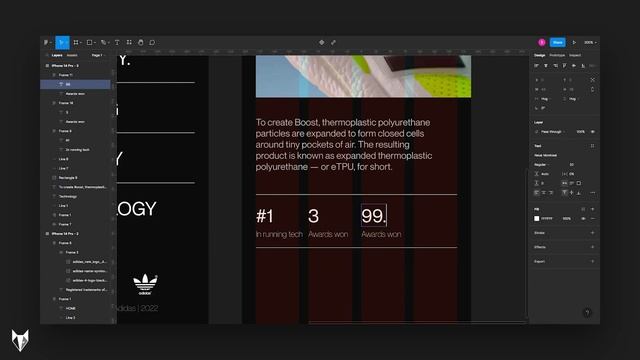This screenshot has height=360, width=640.
Task: Click the link icon beside component icon
Action: pos(333,42)
